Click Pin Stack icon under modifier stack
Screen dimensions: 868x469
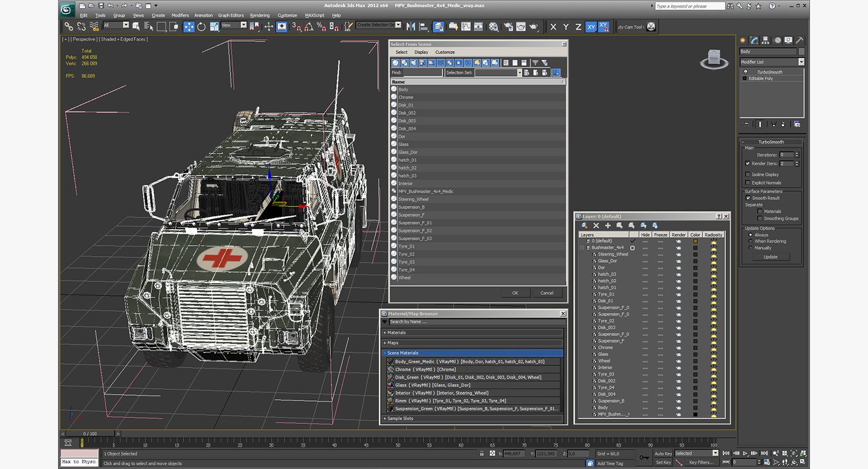click(x=746, y=124)
